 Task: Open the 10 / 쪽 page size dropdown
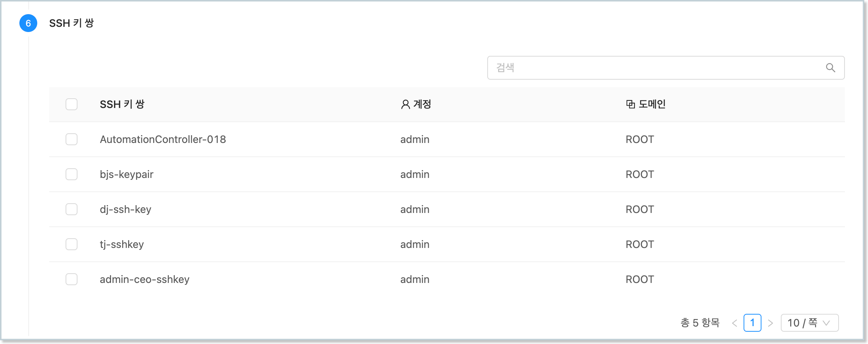coord(810,323)
